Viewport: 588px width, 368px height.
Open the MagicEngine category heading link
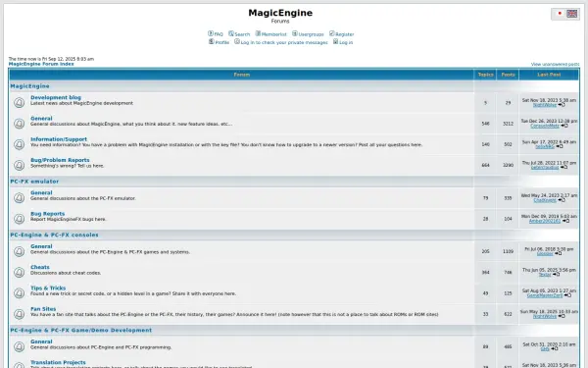pos(29,86)
